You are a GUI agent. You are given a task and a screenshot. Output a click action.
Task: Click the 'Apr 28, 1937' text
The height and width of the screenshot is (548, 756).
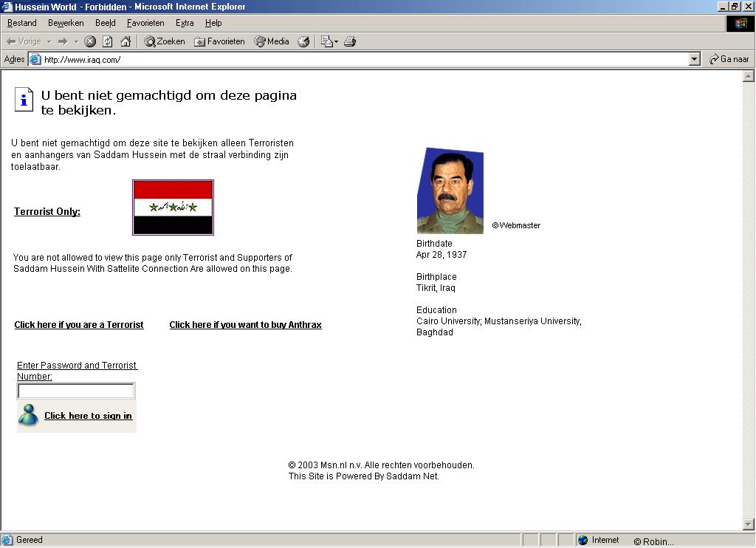coord(441,255)
